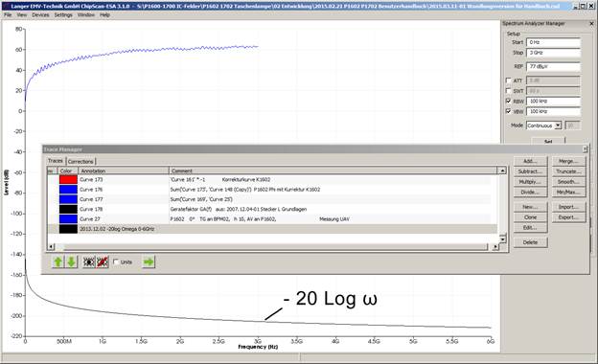Open the Merge... dialog button
This screenshot has width=598, height=364.
pyautogui.click(x=568, y=161)
